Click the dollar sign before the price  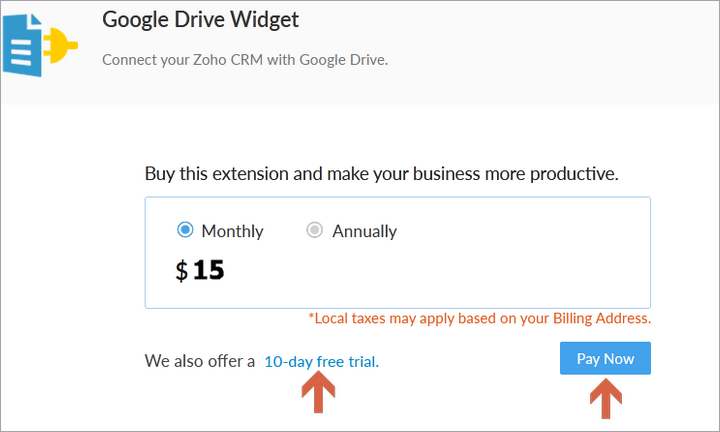(x=182, y=270)
